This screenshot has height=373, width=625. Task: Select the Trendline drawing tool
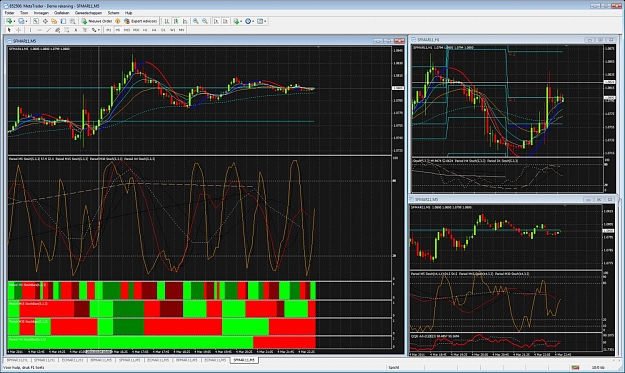(49, 30)
